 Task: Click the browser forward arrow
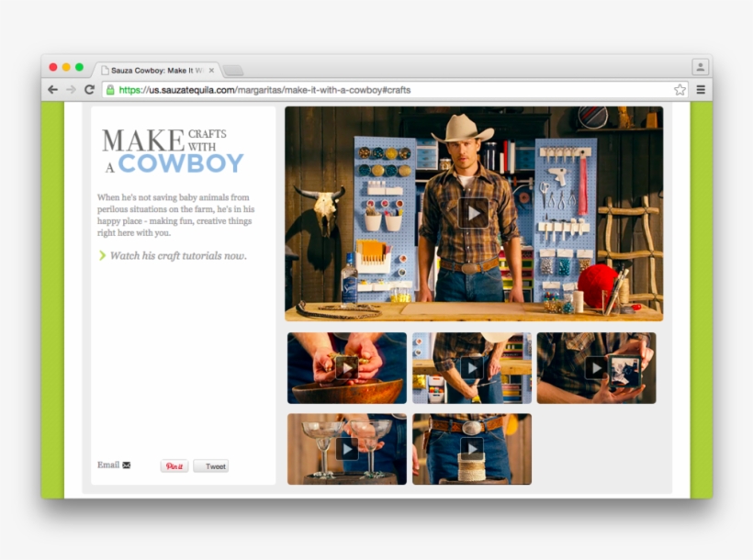[71, 90]
